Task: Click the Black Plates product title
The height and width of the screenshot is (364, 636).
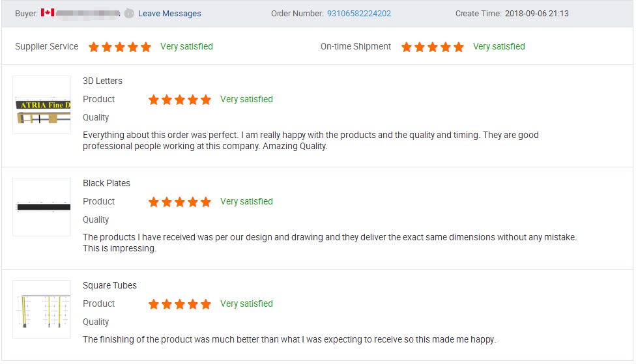Action: tap(106, 183)
